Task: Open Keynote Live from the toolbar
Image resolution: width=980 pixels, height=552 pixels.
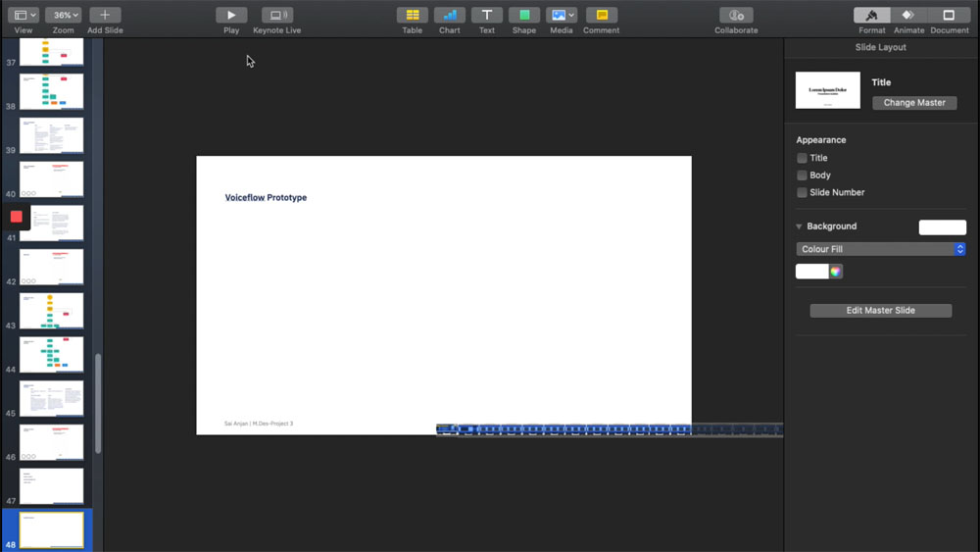Action: pos(277,15)
